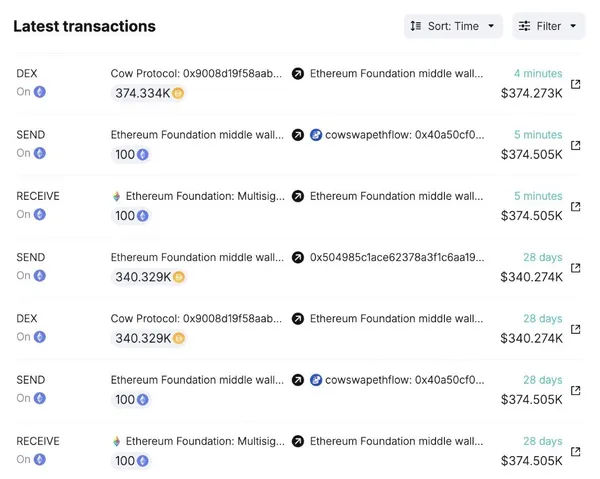The image size is (600, 479).
Task: Open external link for 5 minutes SEND transaction
Action: [x=575, y=145]
